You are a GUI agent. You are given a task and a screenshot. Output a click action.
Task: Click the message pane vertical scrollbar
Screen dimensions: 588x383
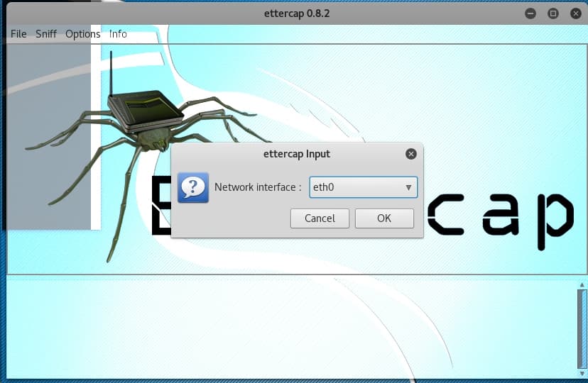click(x=582, y=326)
